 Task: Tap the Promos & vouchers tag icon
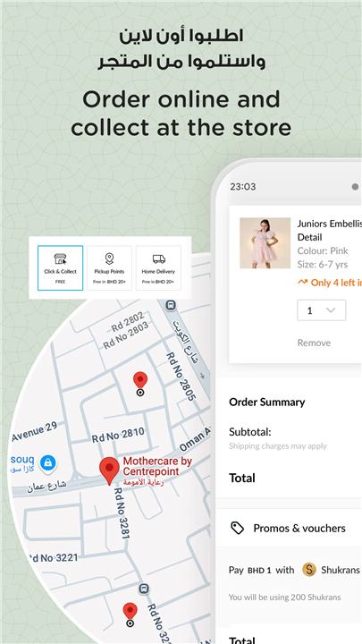point(237,529)
